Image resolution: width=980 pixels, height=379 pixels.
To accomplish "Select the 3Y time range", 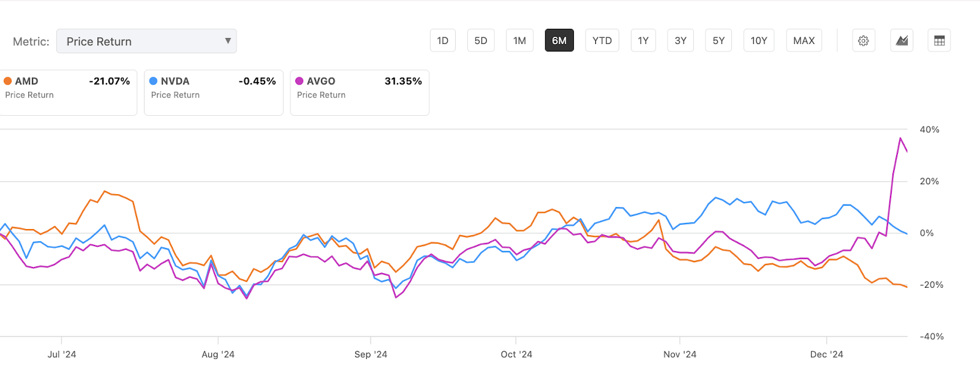I will click(x=680, y=41).
